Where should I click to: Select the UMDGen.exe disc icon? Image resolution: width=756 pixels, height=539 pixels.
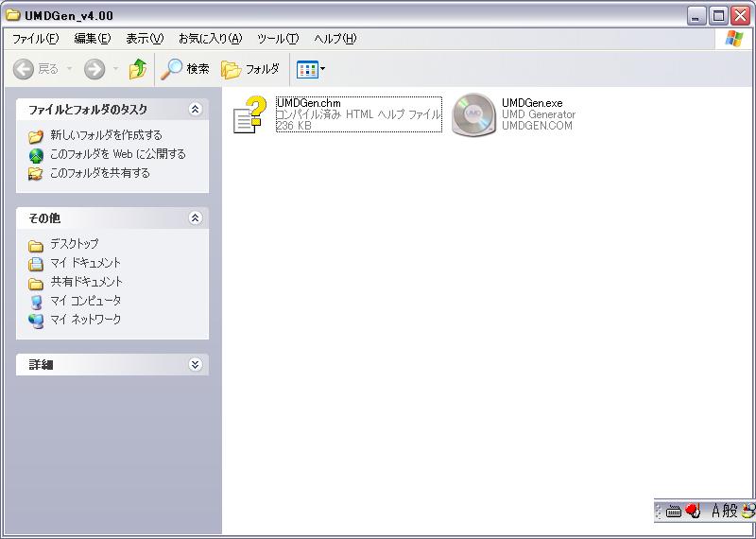pos(473,114)
